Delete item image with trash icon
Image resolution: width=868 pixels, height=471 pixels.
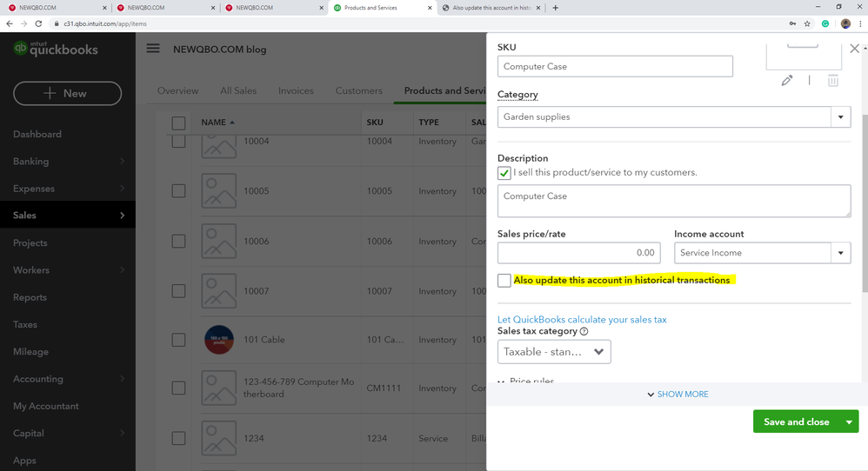(x=832, y=81)
